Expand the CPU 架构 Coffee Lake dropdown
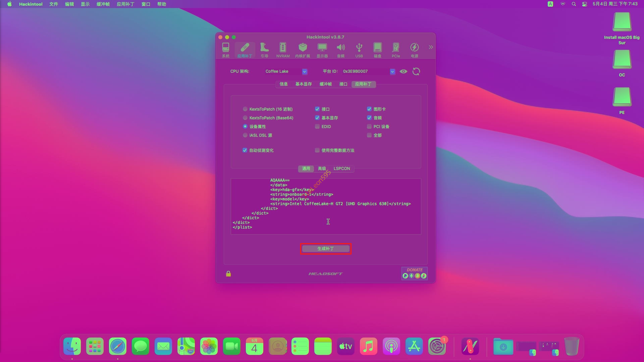 pos(304,71)
